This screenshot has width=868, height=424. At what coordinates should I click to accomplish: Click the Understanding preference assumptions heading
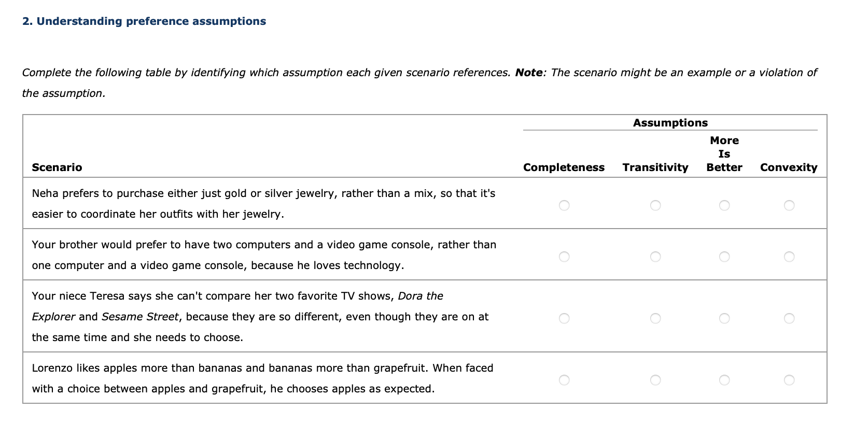click(144, 21)
